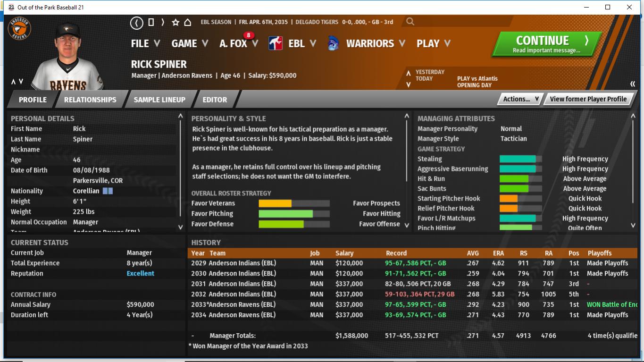This screenshot has width=644, height=362.
Task: Click the Warriors team mascot icon
Action: pos(333,43)
